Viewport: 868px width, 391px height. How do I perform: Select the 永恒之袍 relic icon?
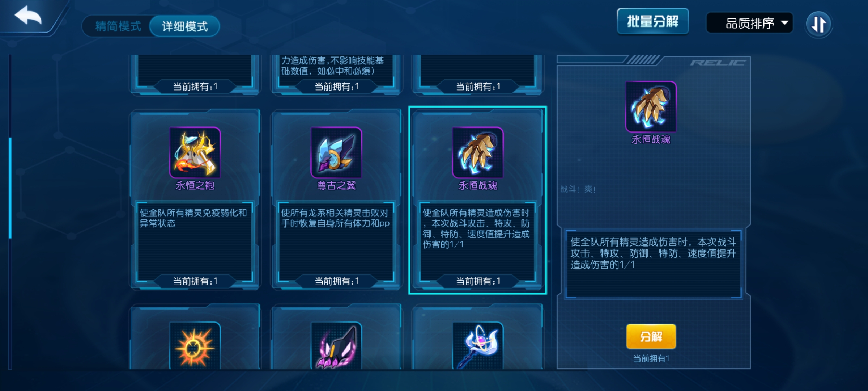pyautogui.click(x=195, y=152)
